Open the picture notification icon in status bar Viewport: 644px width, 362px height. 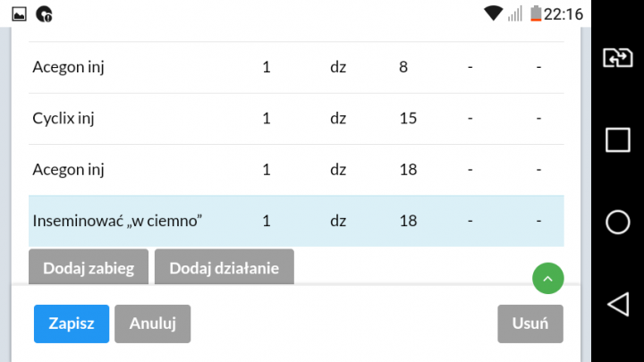tap(19, 13)
